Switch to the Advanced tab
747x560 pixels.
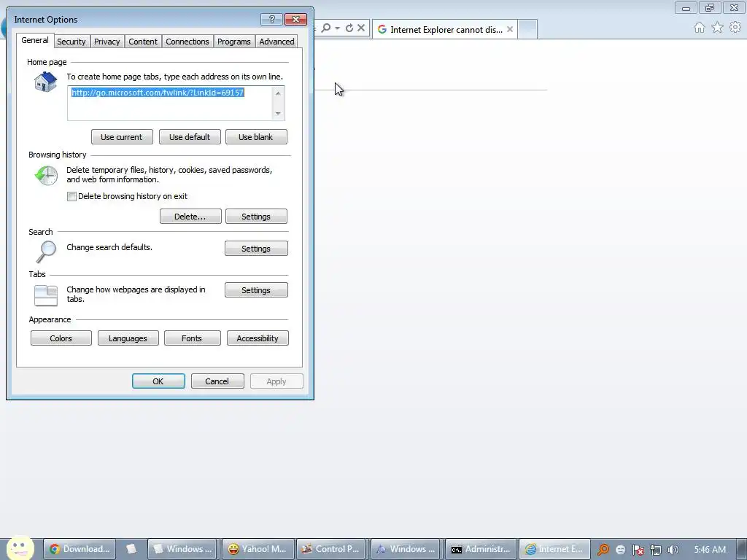coord(276,42)
